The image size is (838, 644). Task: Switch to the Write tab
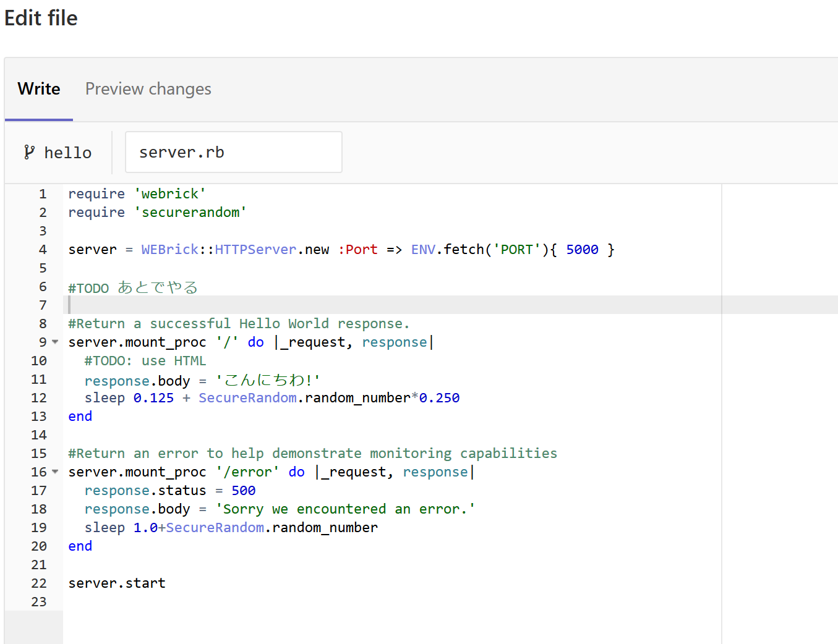point(39,89)
